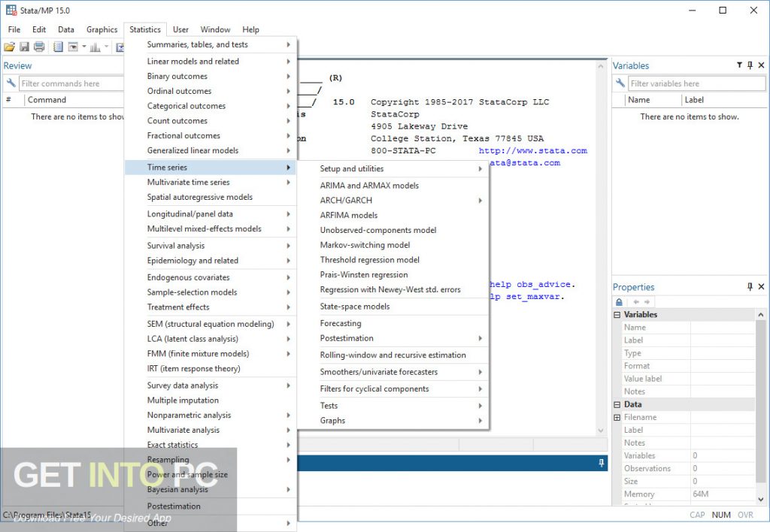Open the Graph icon dropdown arrow
This screenshot has width=770, height=532.
(x=106, y=47)
